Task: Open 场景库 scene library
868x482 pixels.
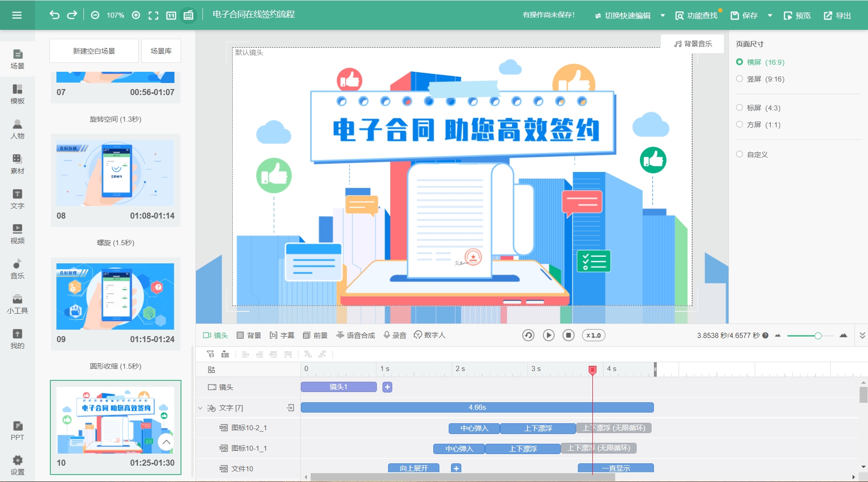Action: click(161, 51)
